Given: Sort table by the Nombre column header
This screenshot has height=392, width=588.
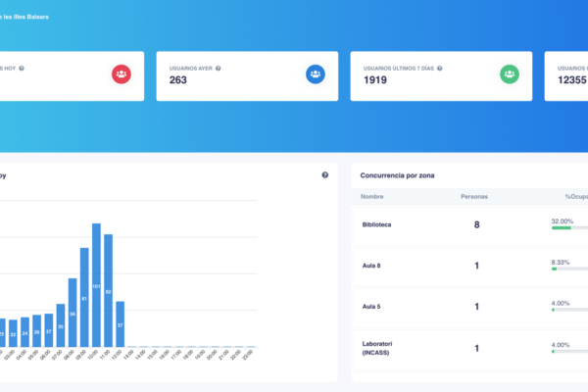Looking at the screenshot, I should point(372,196).
